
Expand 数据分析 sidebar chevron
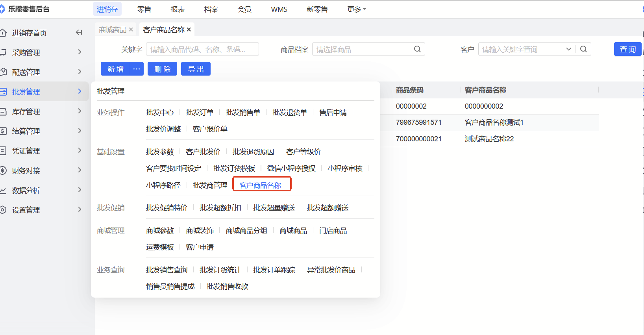[80, 190]
